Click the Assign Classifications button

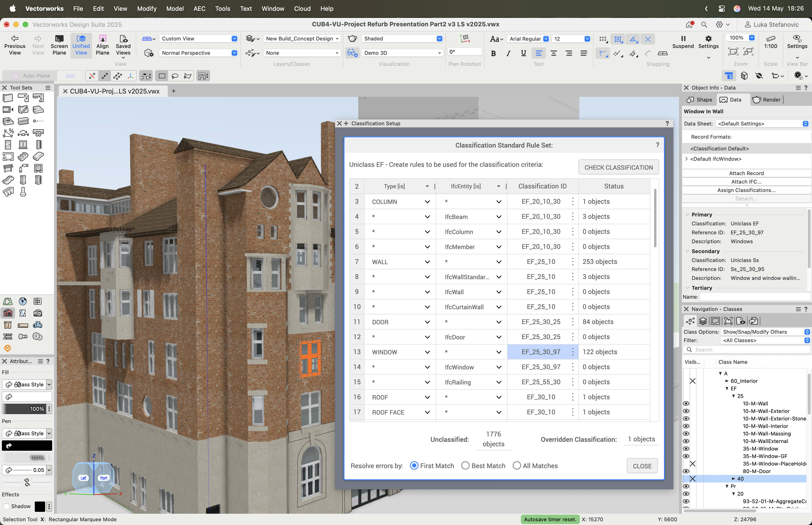(746, 190)
